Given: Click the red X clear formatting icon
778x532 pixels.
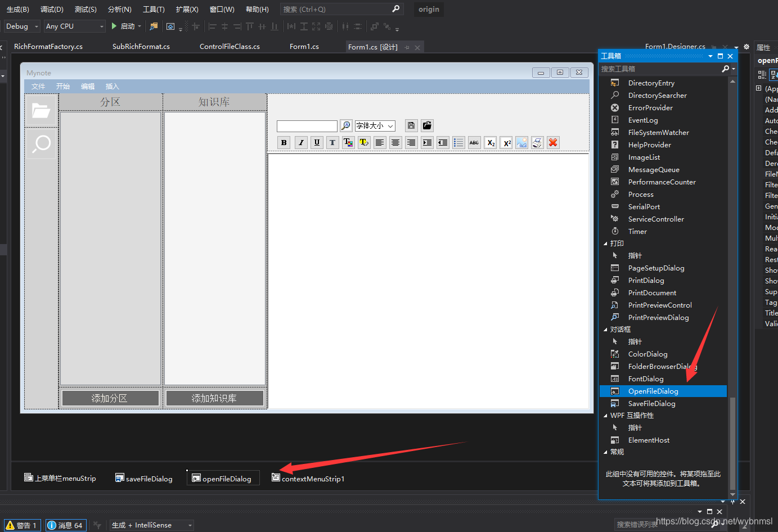Looking at the screenshot, I should (x=553, y=142).
